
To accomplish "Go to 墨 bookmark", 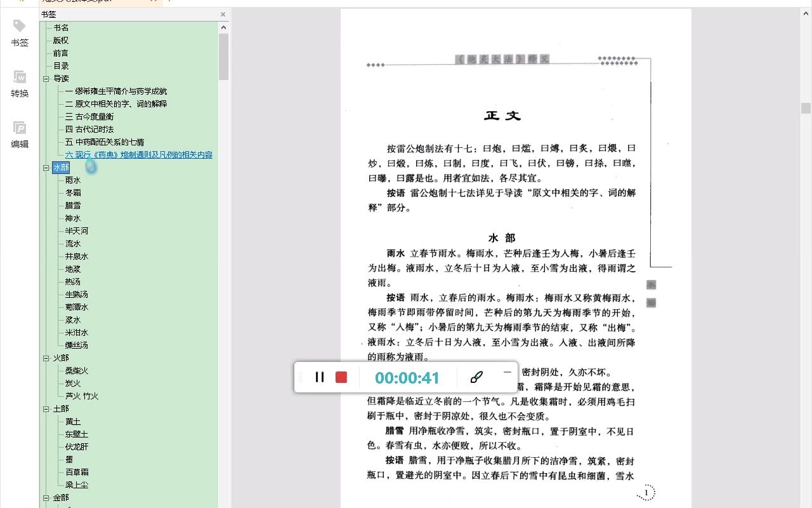I will [69, 459].
